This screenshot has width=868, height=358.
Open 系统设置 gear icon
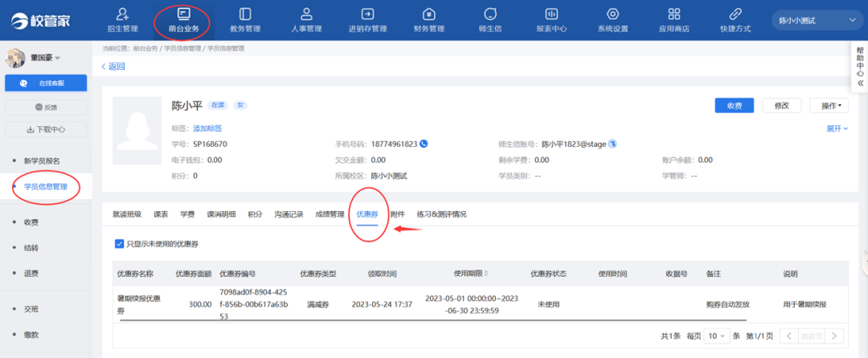coord(612,14)
